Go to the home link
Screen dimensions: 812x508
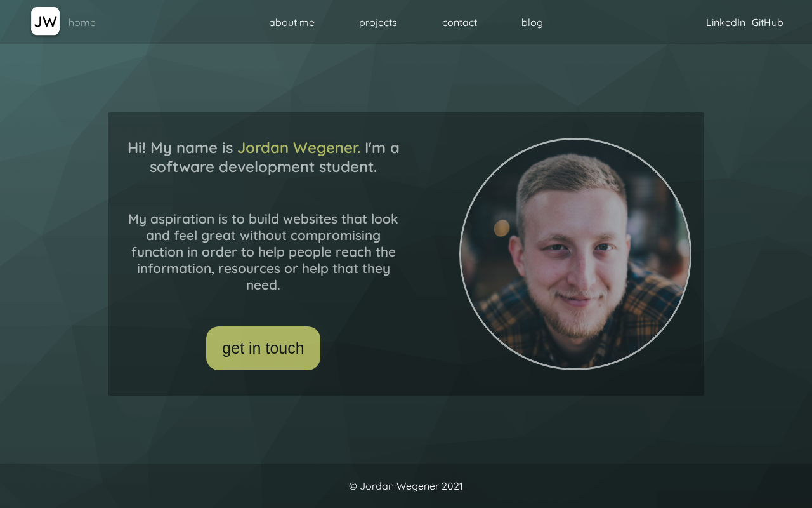[x=82, y=23]
